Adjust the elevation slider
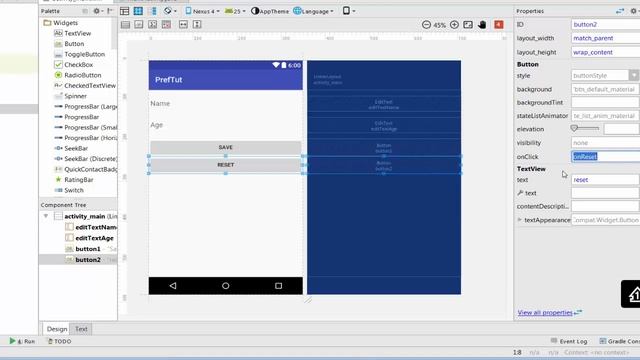 pos(584,129)
